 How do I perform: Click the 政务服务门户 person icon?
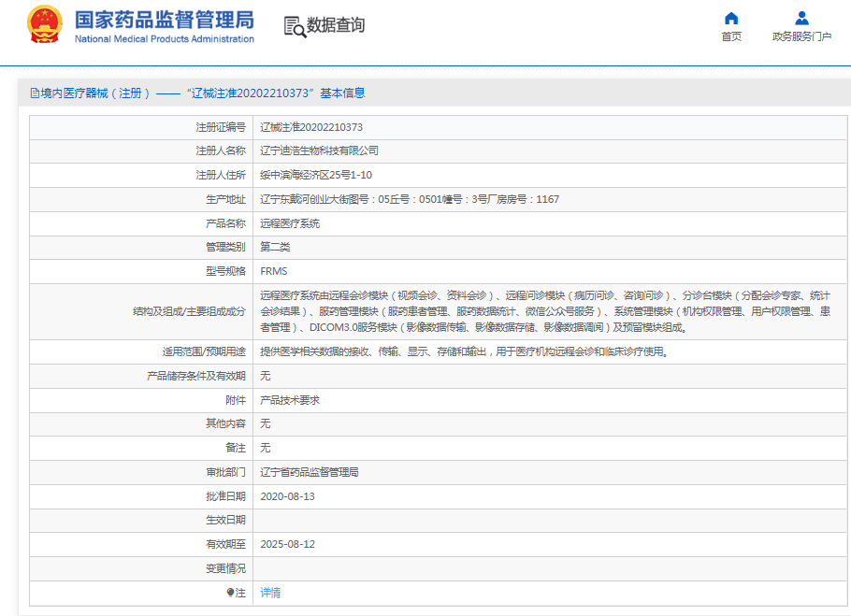(801, 18)
